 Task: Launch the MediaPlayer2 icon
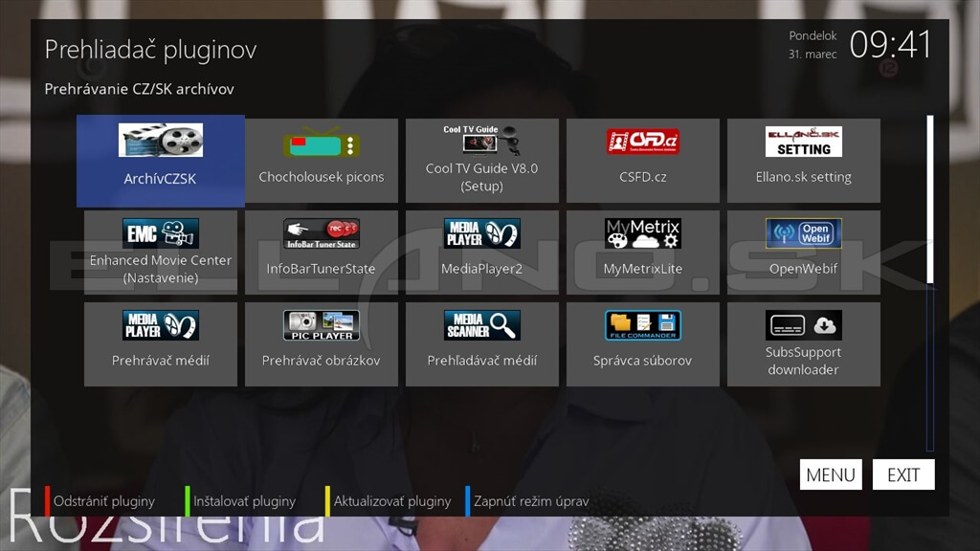(x=482, y=233)
